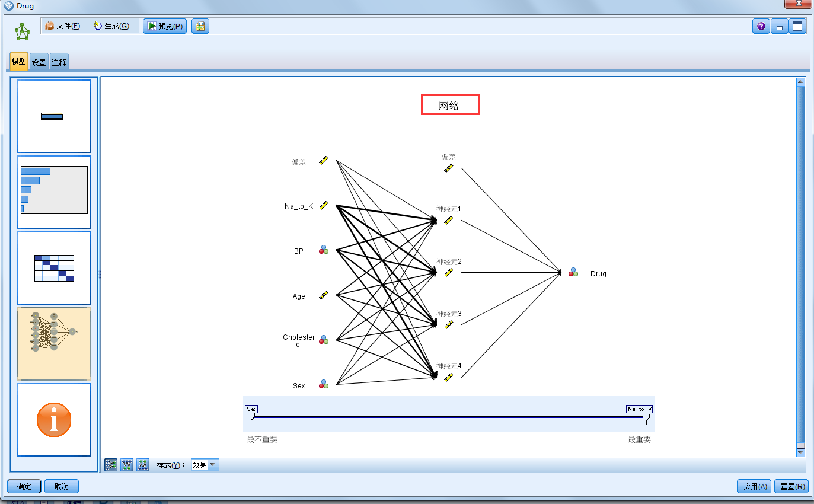Open the help icon in the title bar
The image size is (814, 504).
click(761, 25)
